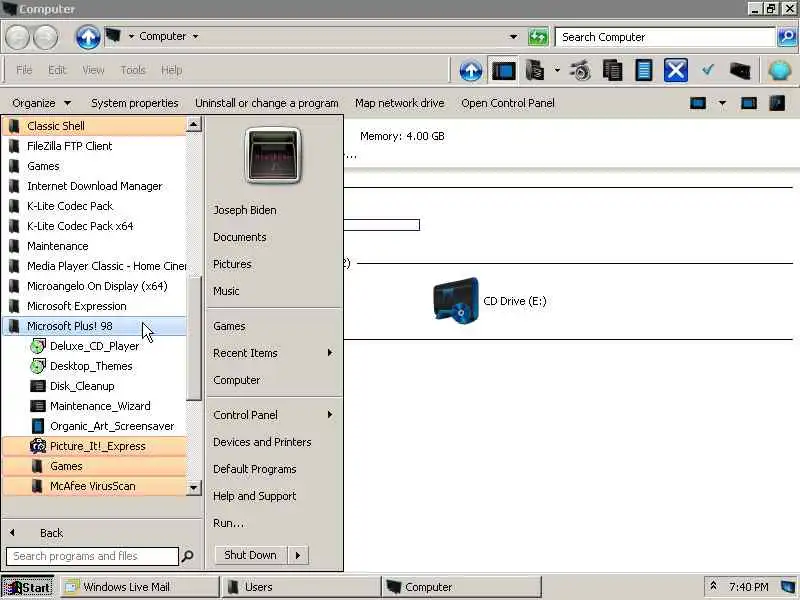Toggle the navigation pane toolbar icon

(504, 70)
